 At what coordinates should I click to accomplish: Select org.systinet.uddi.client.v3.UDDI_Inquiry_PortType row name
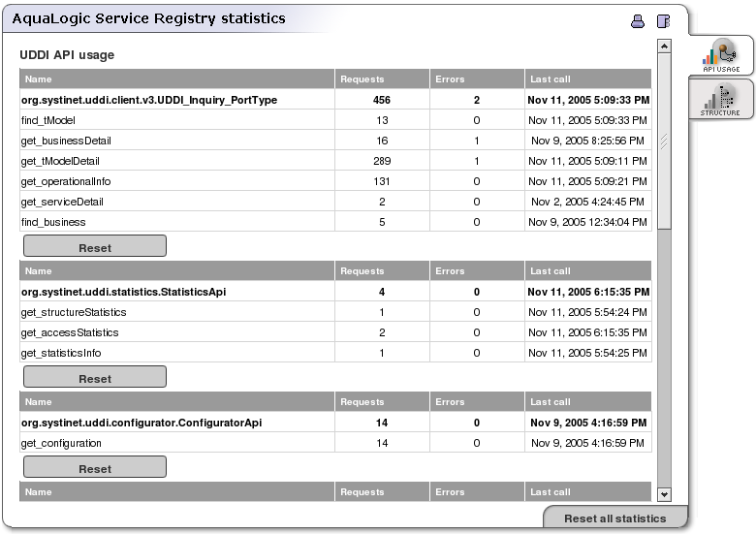(x=149, y=100)
